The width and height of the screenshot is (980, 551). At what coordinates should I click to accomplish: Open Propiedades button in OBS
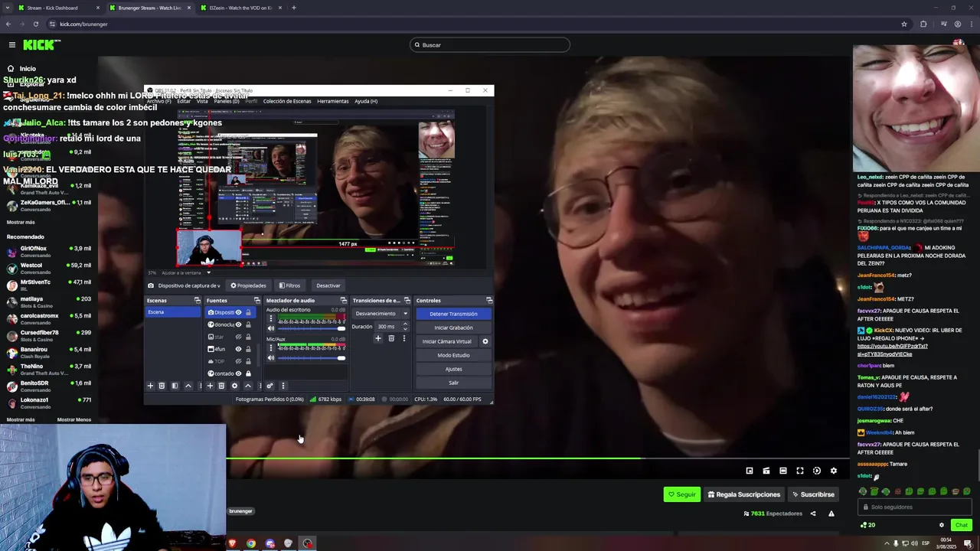click(248, 285)
